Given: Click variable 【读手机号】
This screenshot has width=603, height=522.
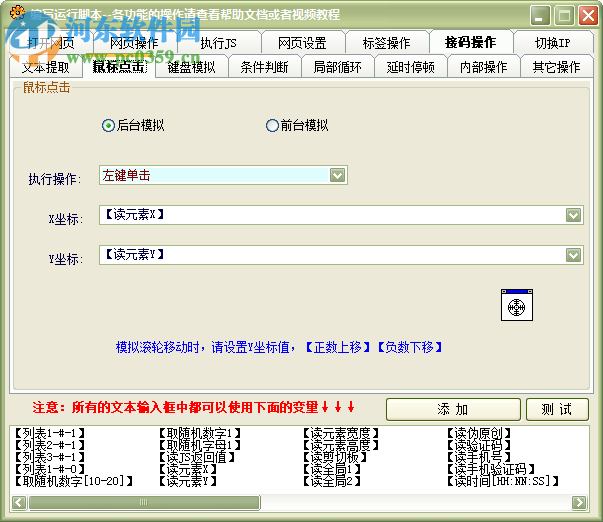Looking at the screenshot, I should click(479, 457).
